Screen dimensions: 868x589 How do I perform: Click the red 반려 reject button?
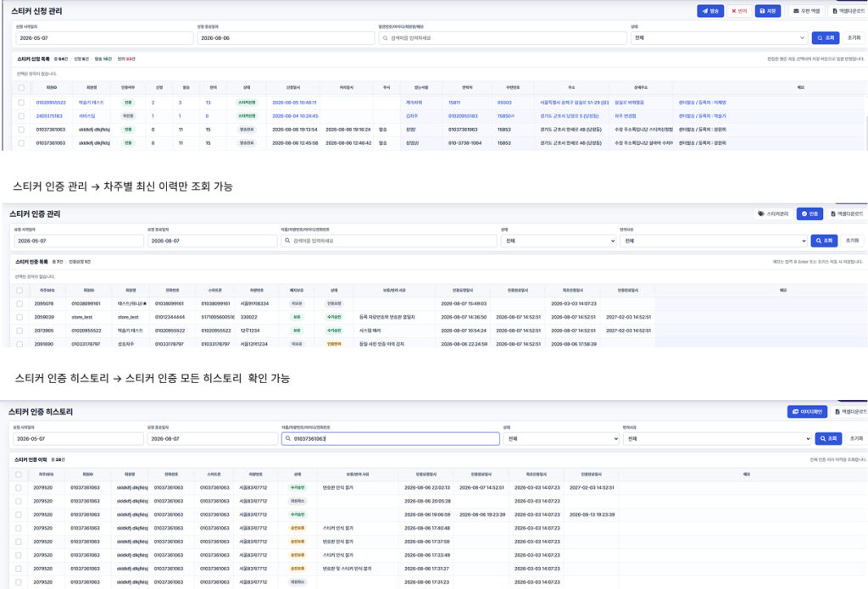pyautogui.click(x=739, y=11)
